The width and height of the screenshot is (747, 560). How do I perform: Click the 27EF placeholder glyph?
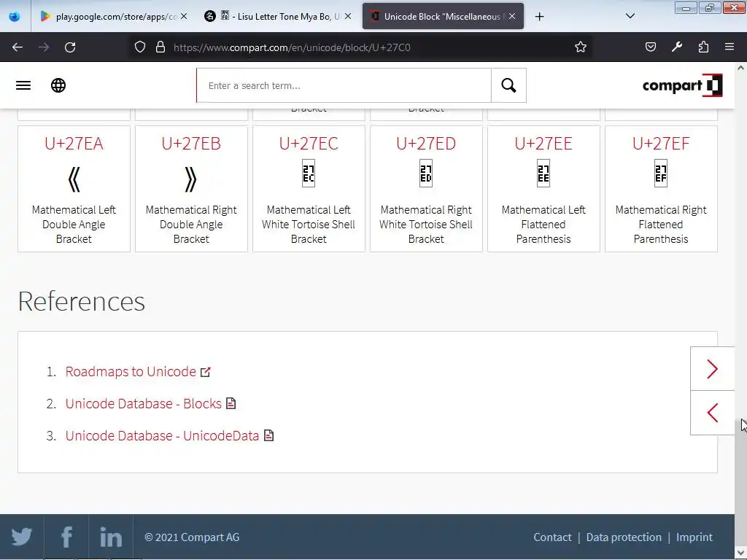tap(661, 174)
